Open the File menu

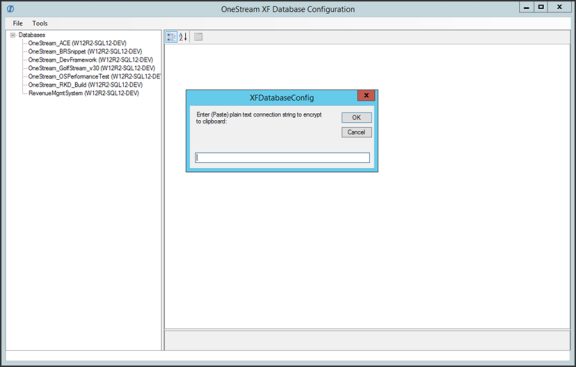click(18, 23)
